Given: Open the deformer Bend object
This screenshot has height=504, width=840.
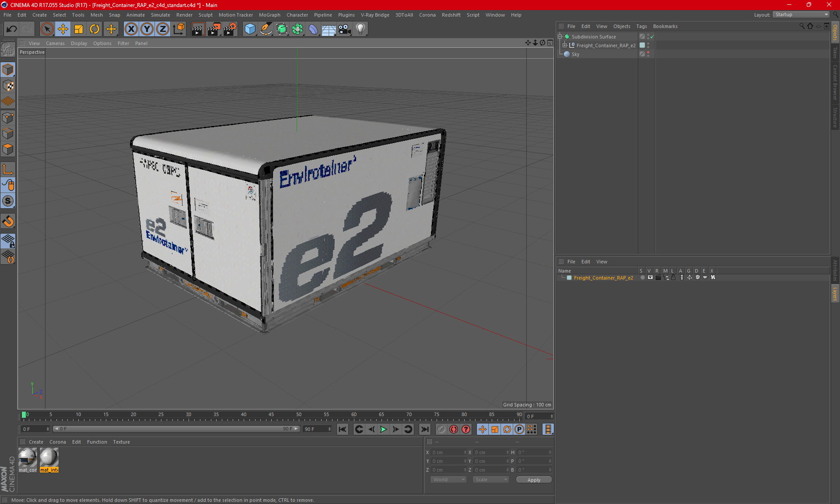Looking at the screenshot, I should pos(313,29).
